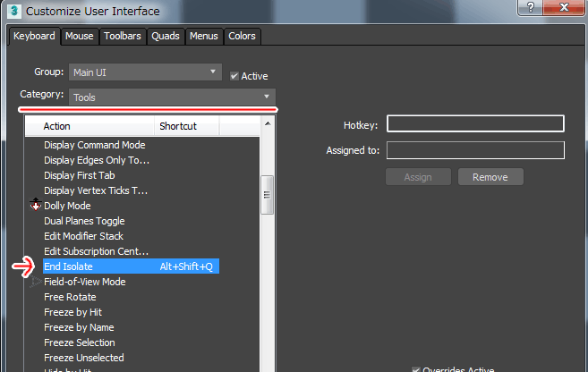Click the Field-of-View Mode icon
The image size is (588, 372).
[x=36, y=282]
